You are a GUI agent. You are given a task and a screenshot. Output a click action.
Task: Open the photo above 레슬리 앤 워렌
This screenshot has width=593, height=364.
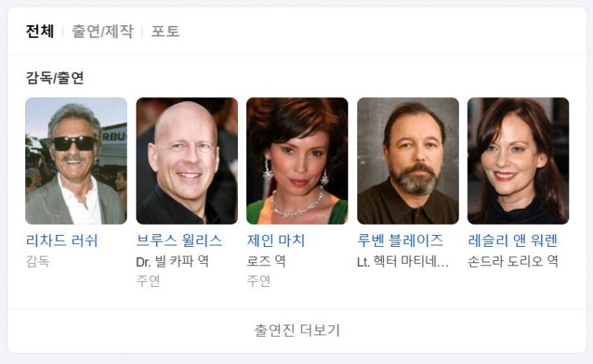coord(518,161)
